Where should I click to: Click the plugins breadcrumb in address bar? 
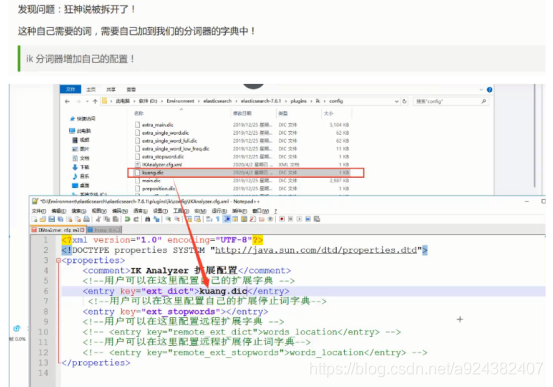(298, 101)
